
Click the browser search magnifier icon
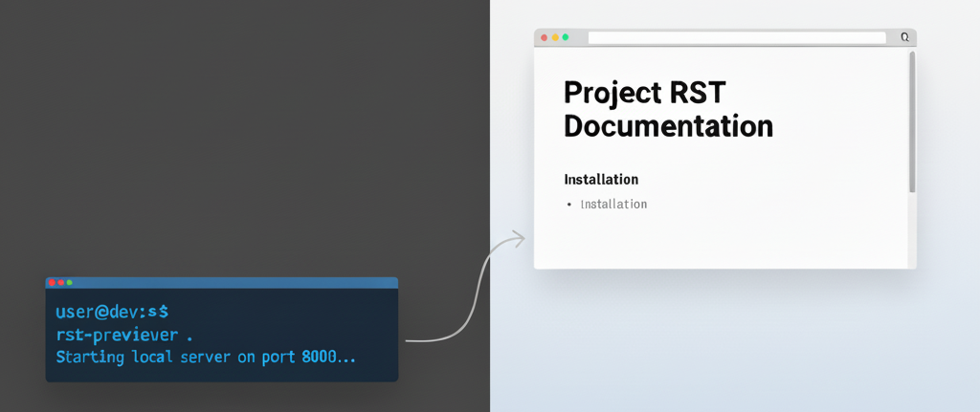904,37
